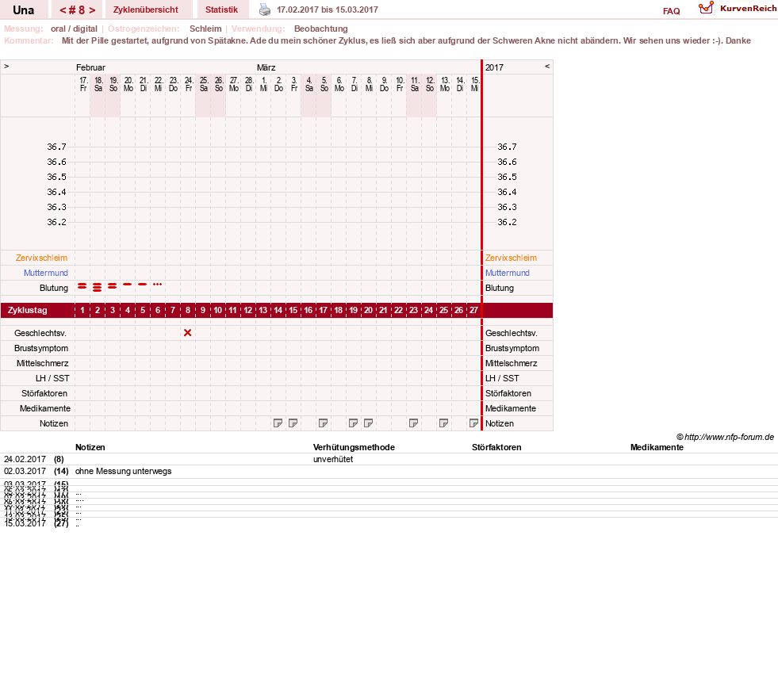Open the note icon on cycle day 19
Screen dimensions: 778x700
(353, 423)
